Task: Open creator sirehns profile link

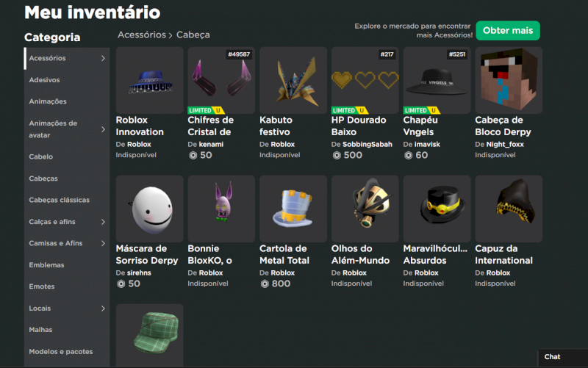Action: pyautogui.click(x=139, y=273)
